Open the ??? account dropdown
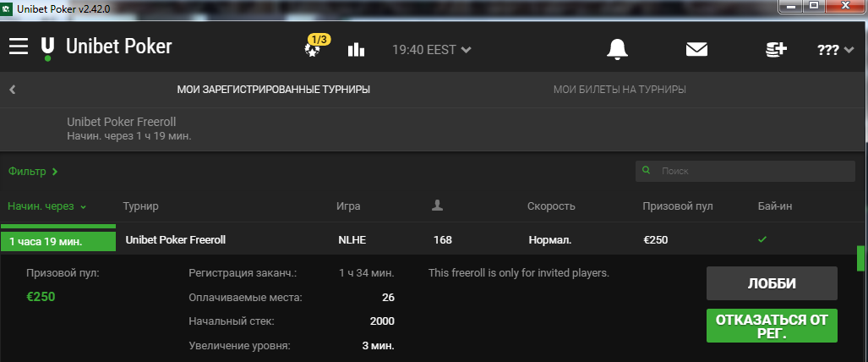Screen dimensions: 868x362 (x=835, y=50)
